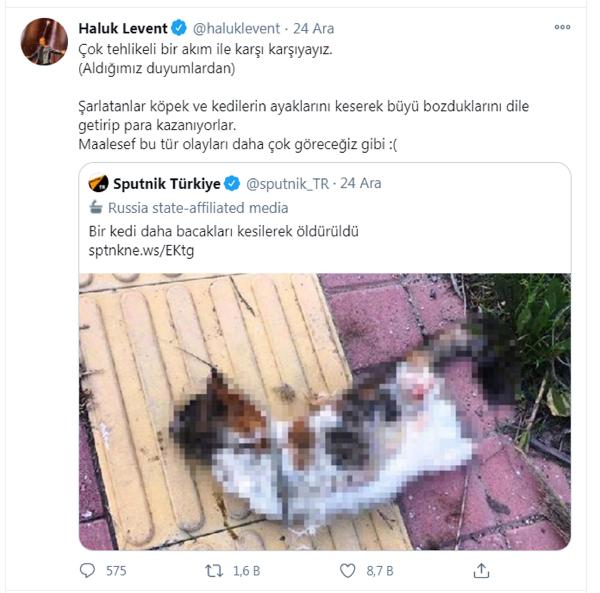Open the 24 Ara tweet timestamp
Image resolution: width=600 pixels, height=593 pixels.
[313, 29]
